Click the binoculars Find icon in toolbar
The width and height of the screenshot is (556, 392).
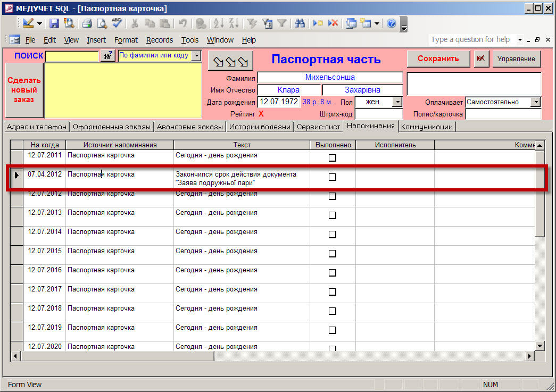(300, 23)
